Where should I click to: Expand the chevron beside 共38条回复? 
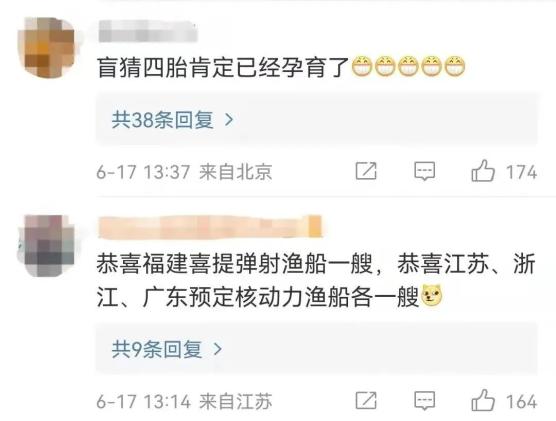pos(229,120)
